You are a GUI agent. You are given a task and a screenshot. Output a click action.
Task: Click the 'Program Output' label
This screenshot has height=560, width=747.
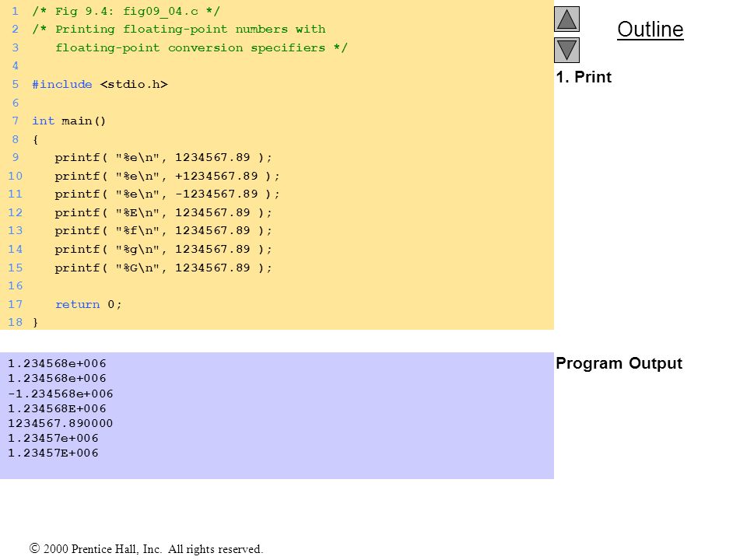(619, 363)
